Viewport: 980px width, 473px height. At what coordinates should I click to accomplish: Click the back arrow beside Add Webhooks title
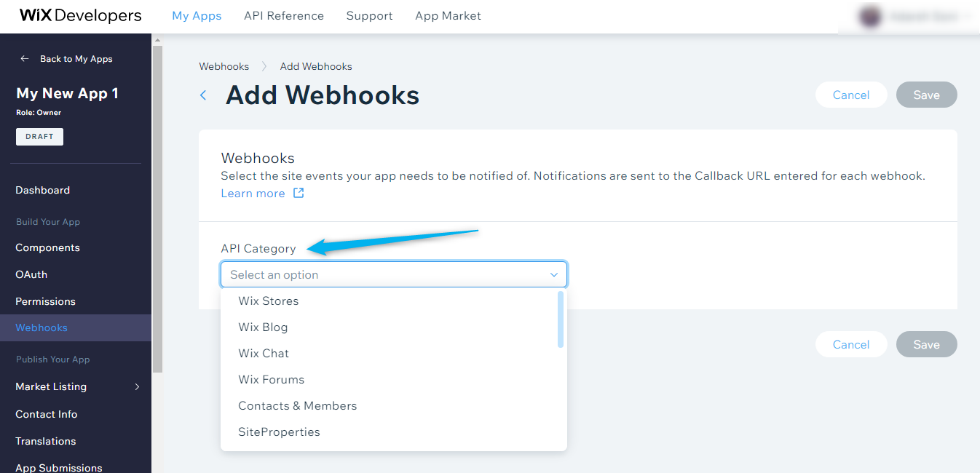click(203, 95)
